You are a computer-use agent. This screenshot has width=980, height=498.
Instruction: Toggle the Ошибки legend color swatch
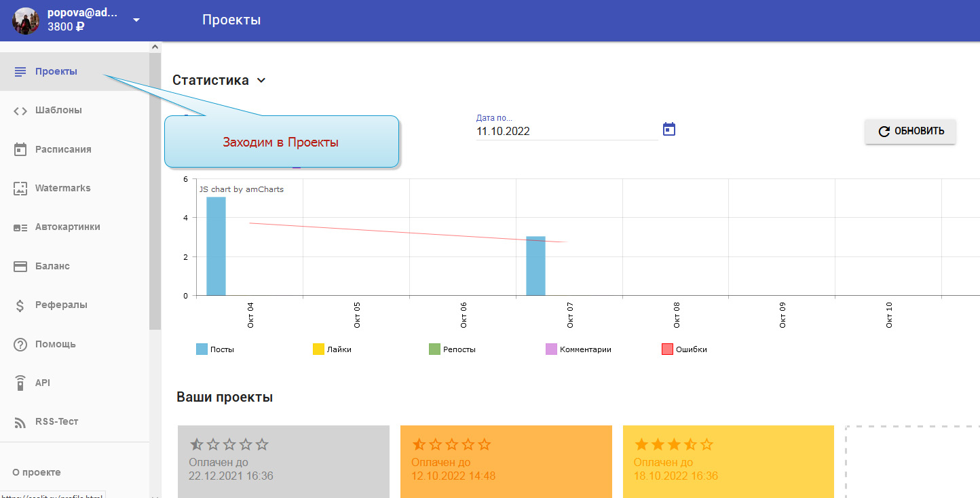tap(667, 349)
